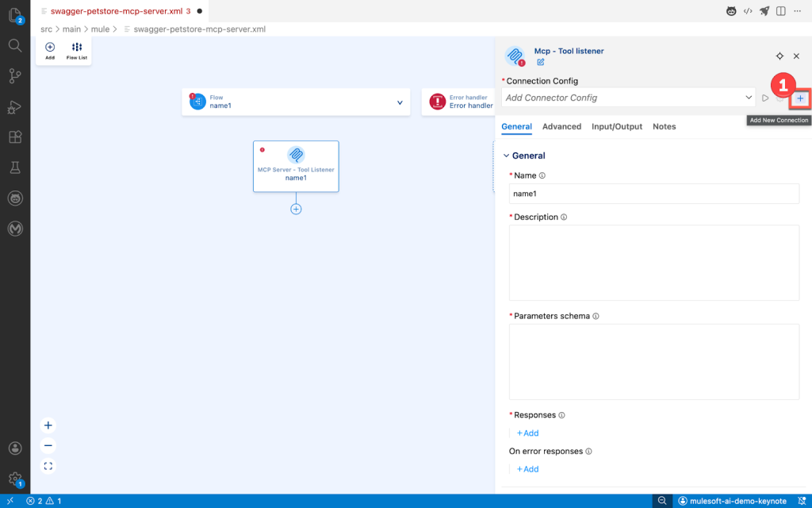Image resolution: width=812 pixels, height=508 pixels.
Task: Click the Name field containing name1
Action: tap(653, 193)
